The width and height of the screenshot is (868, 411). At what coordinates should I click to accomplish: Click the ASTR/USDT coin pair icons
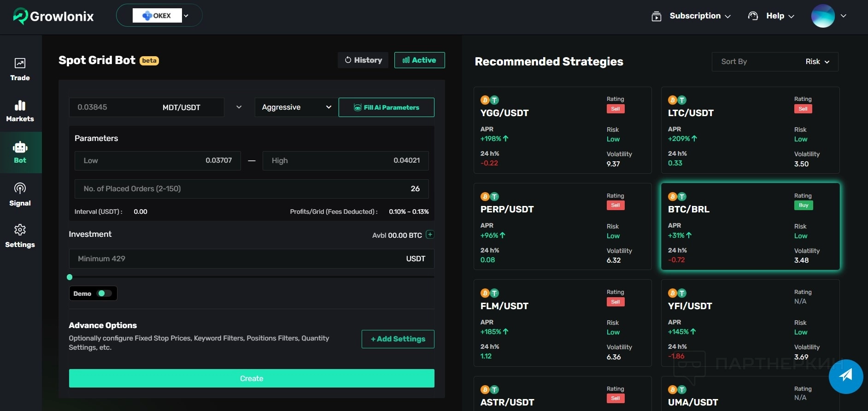point(490,390)
